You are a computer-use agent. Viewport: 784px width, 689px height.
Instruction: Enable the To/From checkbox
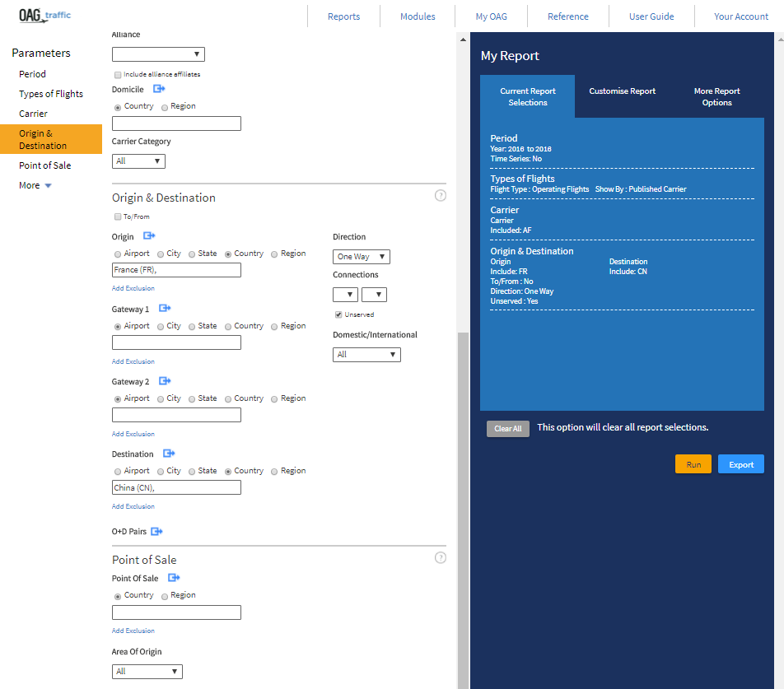[118, 216]
